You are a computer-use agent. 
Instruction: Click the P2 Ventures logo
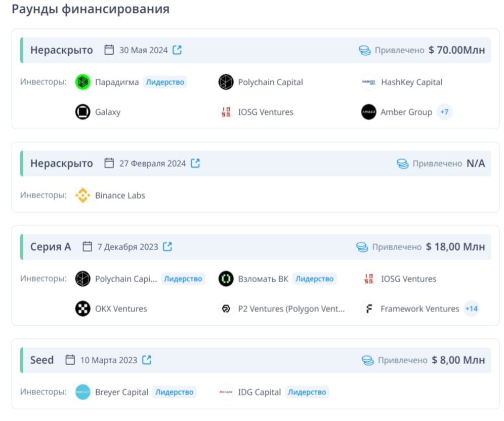point(226,309)
